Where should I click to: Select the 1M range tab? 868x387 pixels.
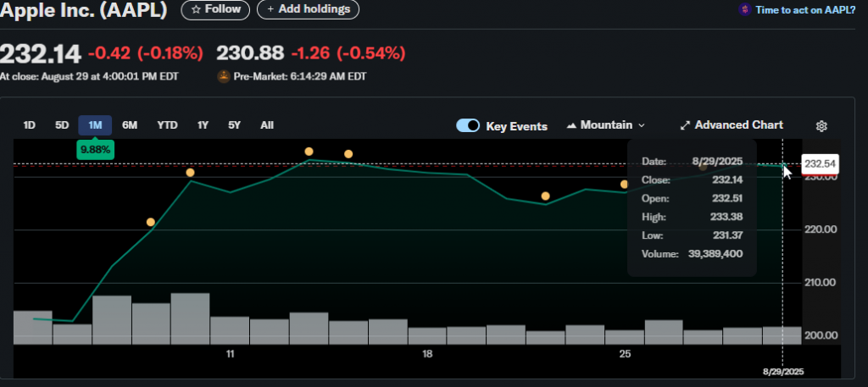coord(95,125)
